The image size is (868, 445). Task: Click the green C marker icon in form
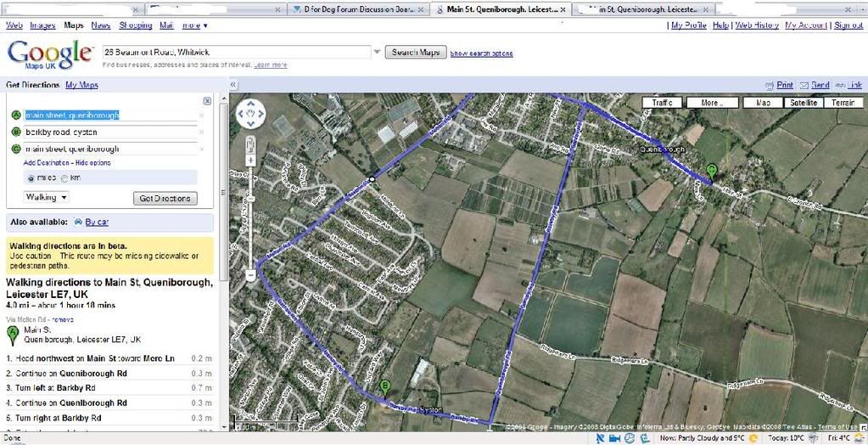[x=16, y=149]
